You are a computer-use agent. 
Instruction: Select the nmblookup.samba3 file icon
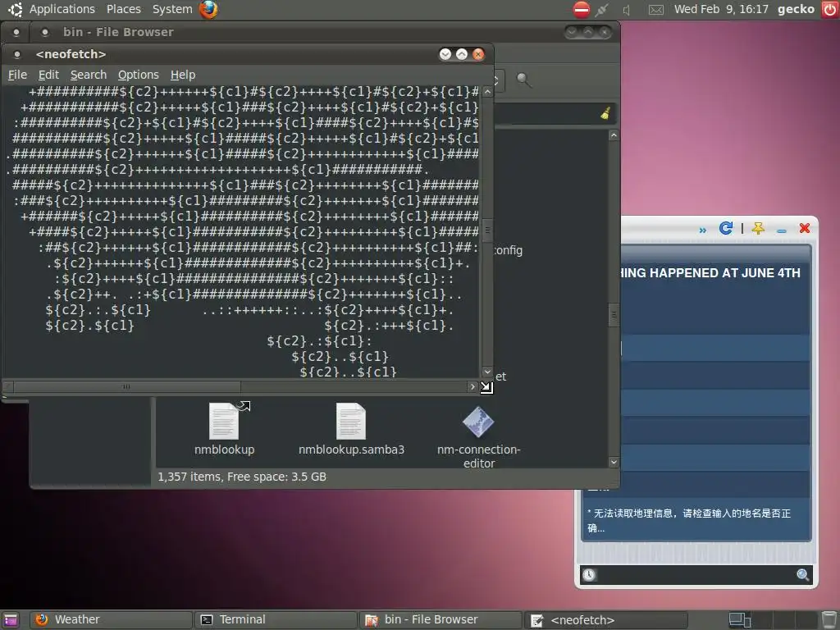(x=351, y=421)
